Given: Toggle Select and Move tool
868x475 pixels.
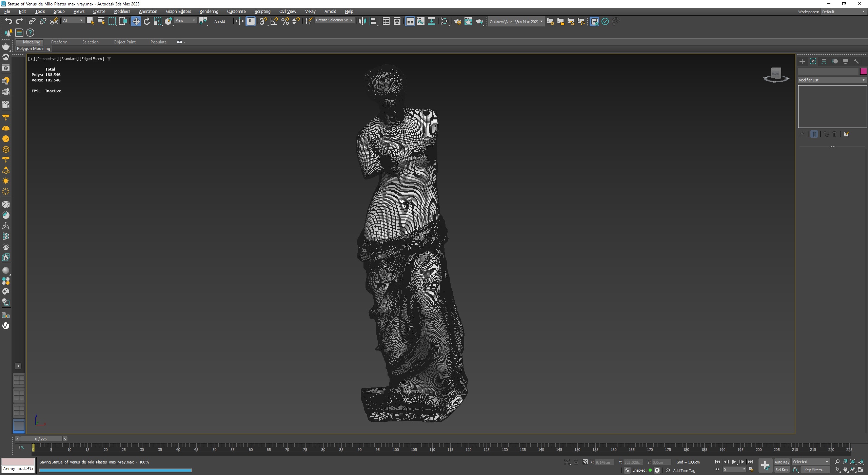Looking at the screenshot, I should [136, 21].
